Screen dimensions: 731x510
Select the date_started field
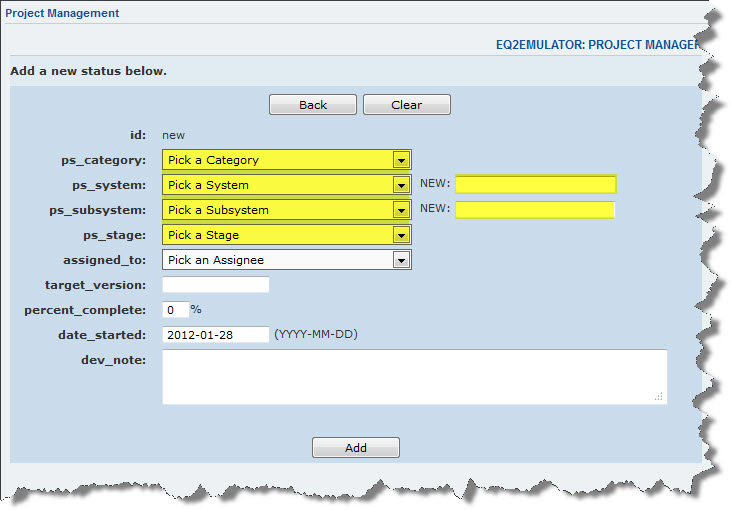coord(215,335)
